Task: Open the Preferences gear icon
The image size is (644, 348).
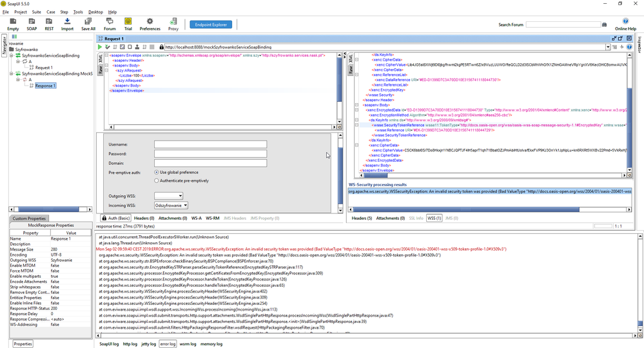Action: [150, 24]
